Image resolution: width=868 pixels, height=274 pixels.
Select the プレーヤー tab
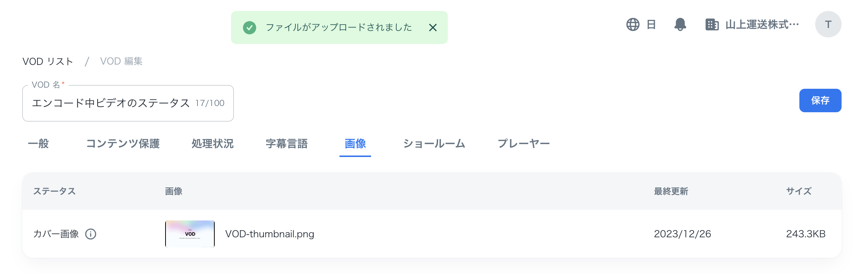pyautogui.click(x=524, y=144)
